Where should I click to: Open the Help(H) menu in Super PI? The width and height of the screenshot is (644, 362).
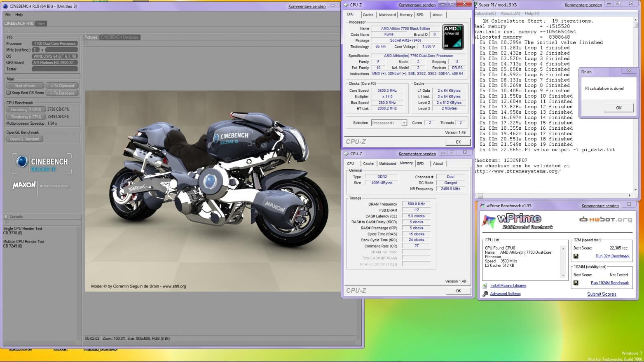tap(532, 13)
